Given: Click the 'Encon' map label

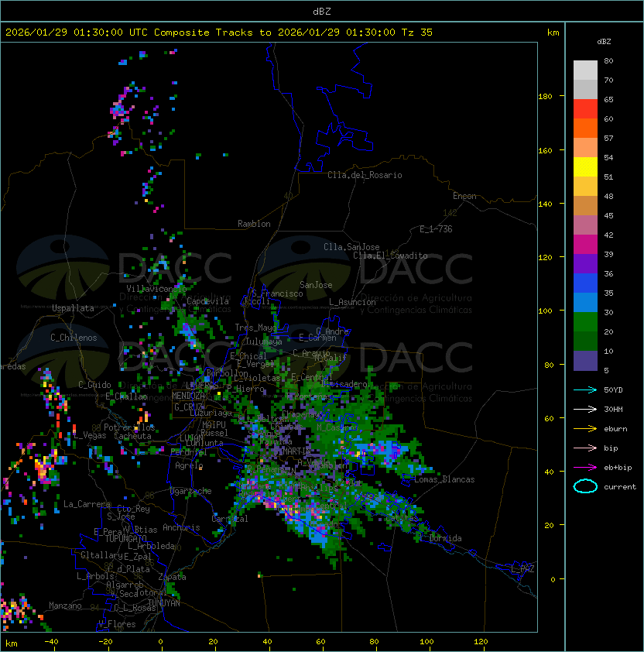Looking at the screenshot, I should pos(464,196).
